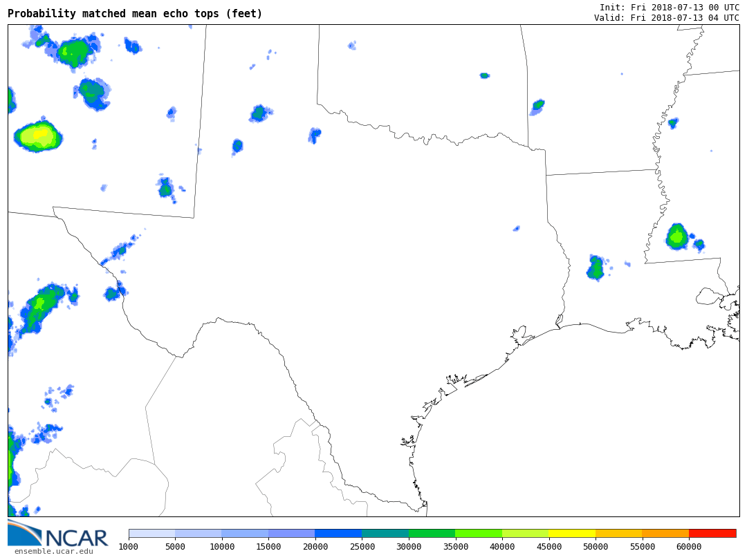
Task: Click the 30000 label on the color bar
Action: tap(408, 547)
